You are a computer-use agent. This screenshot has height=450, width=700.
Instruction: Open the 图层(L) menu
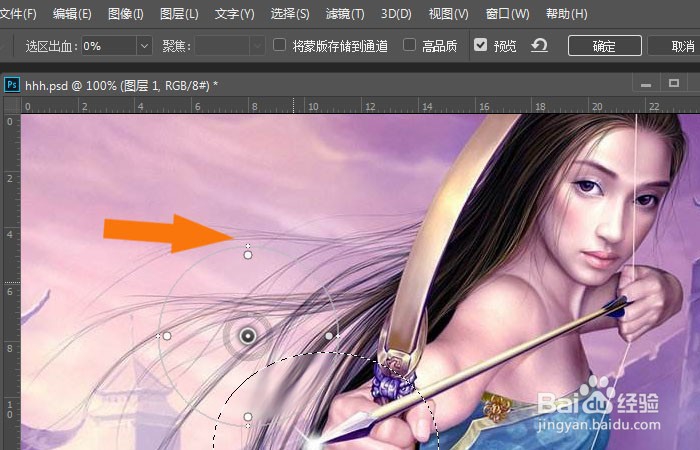coord(179,14)
